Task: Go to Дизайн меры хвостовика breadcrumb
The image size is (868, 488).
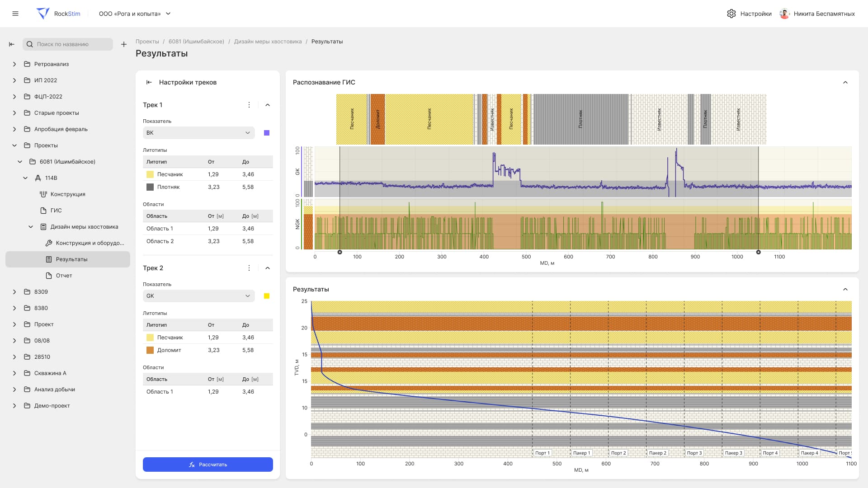Action: click(x=268, y=42)
